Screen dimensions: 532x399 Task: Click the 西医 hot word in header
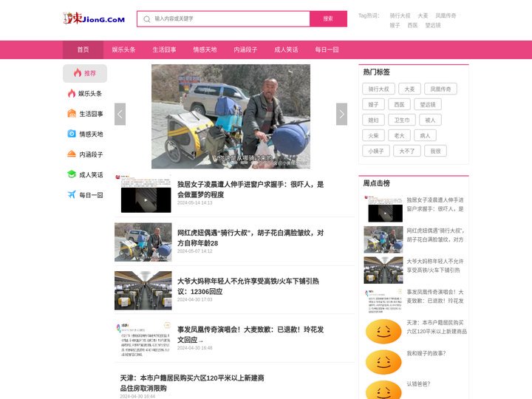tap(412, 25)
